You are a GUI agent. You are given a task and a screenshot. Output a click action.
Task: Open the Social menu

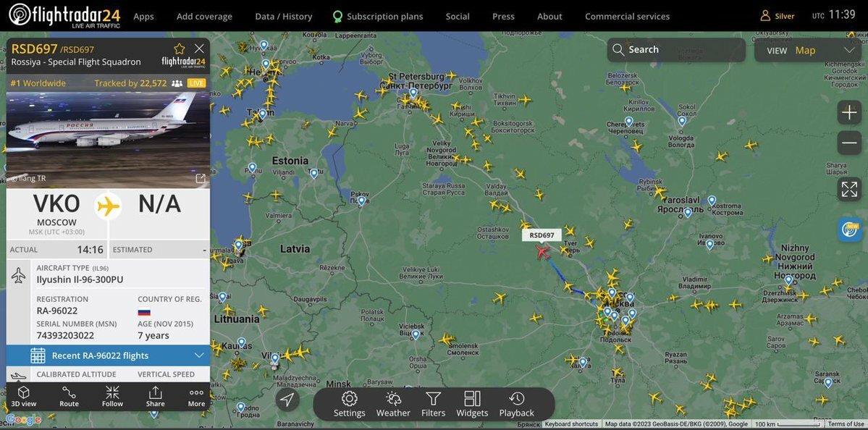point(458,17)
